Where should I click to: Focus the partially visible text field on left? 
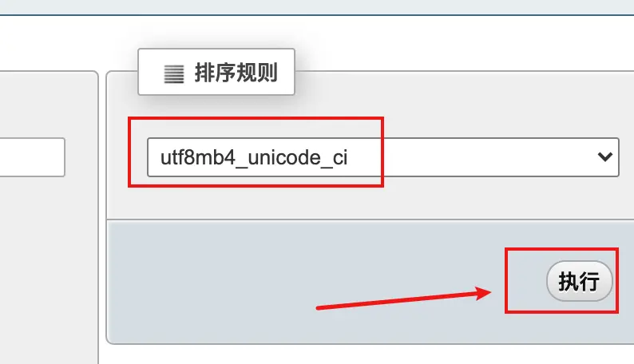click(x=33, y=157)
